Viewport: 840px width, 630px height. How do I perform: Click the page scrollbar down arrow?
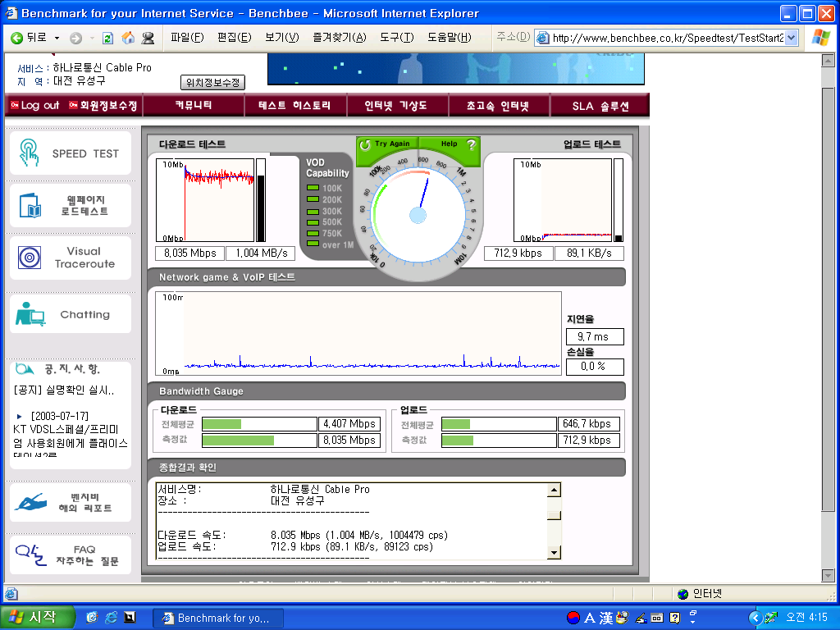tap(828, 575)
